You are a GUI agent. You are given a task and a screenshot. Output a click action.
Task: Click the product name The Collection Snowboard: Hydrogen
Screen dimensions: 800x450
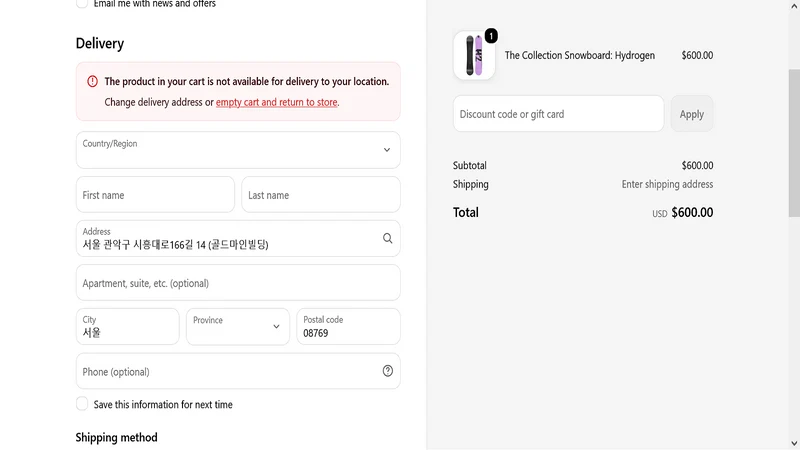pyautogui.click(x=580, y=55)
